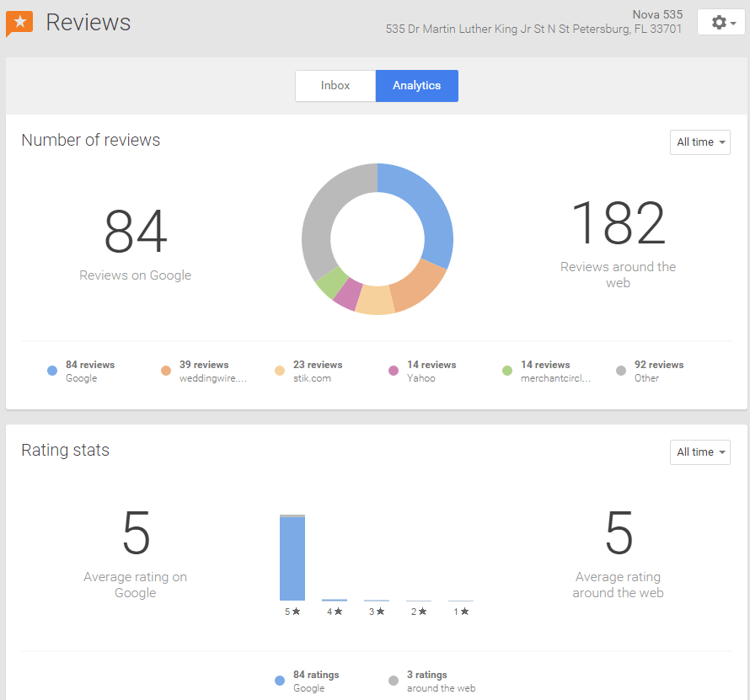750x700 pixels.
Task: Click the orange weddingwire legend dot
Action: pos(166,371)
